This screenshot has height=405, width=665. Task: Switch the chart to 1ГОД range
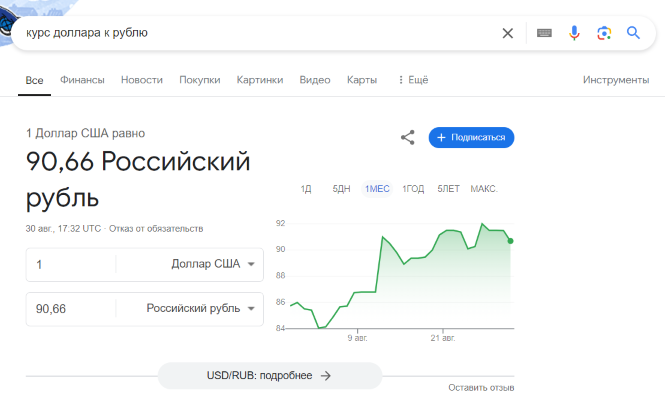pyautogui.click(x=413, y=189)
